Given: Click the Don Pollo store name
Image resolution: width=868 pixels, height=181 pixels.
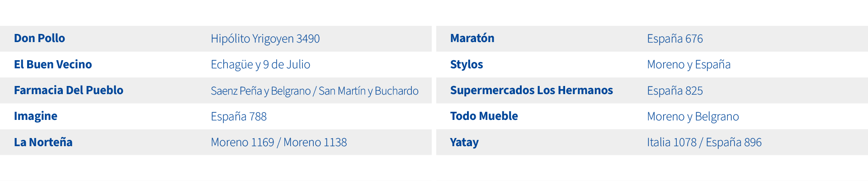Looking at the screenshot, I should (x=39, y=38).
